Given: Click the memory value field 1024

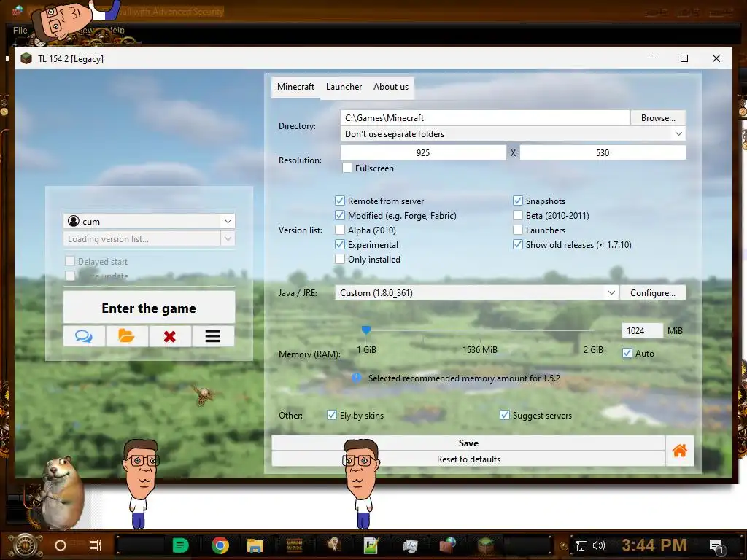Looking at the screenshot, I should click(642, 330).
